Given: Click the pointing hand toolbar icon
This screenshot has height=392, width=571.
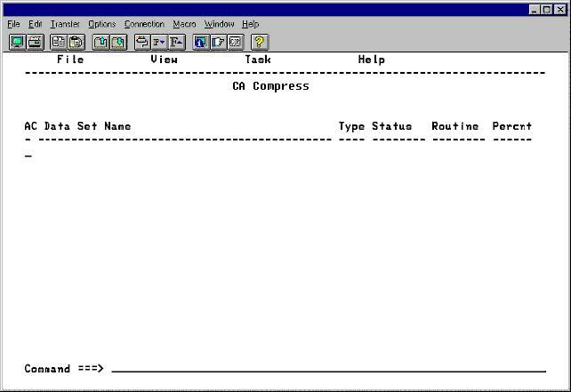Looking at the screenshot, I should tap(218, 42).
